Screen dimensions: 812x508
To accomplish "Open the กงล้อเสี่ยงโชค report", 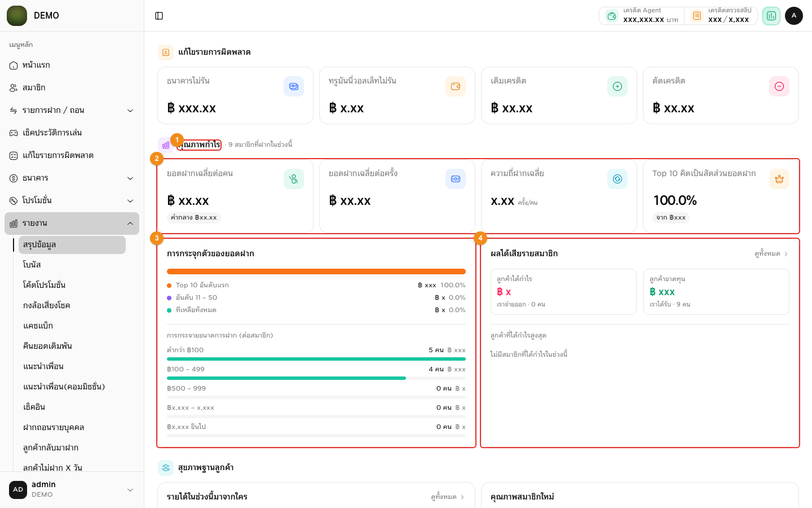I will pos(72,306).
